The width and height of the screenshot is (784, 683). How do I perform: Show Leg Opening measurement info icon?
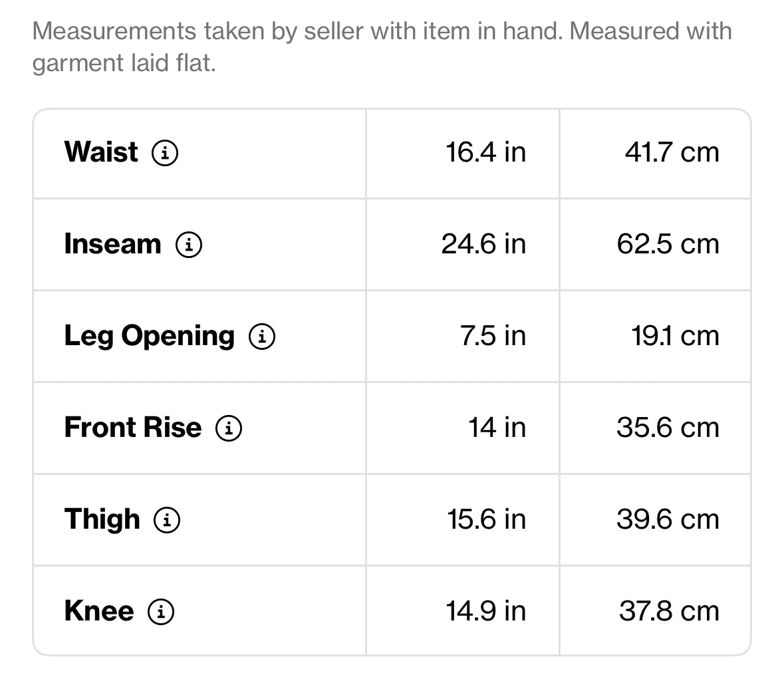point(262,336)
